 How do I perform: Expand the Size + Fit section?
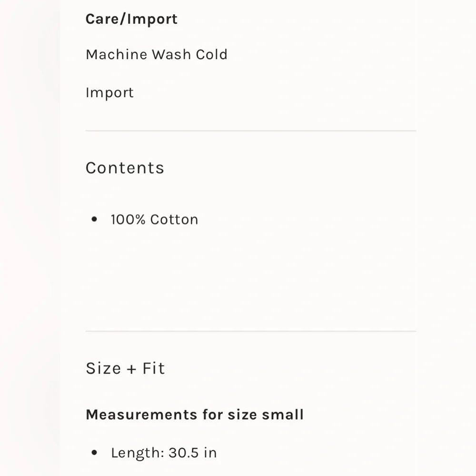tap(125, 368)
